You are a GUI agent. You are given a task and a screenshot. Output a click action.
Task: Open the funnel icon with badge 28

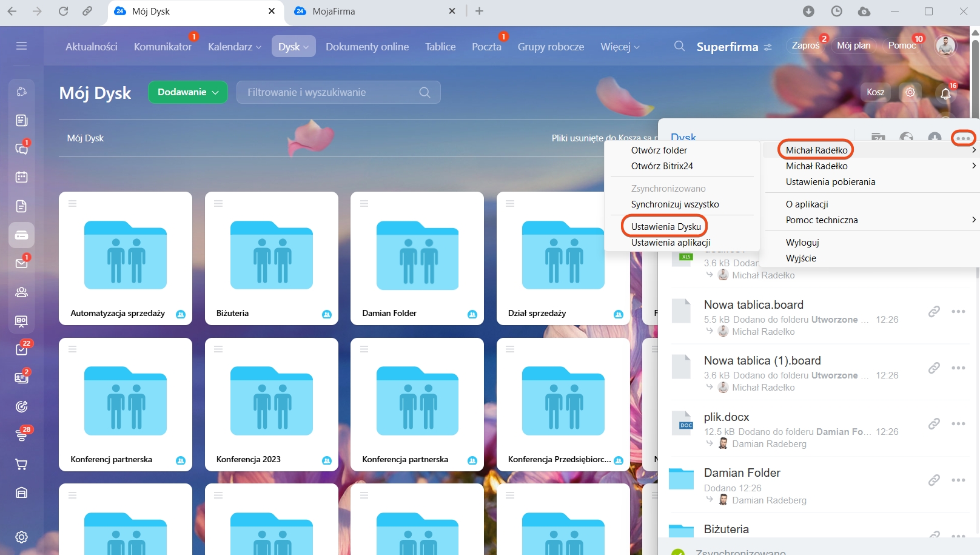coord(21,435)
